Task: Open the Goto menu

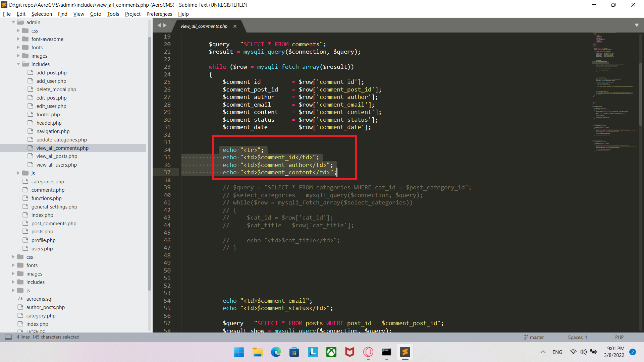Action: point(95,14)
